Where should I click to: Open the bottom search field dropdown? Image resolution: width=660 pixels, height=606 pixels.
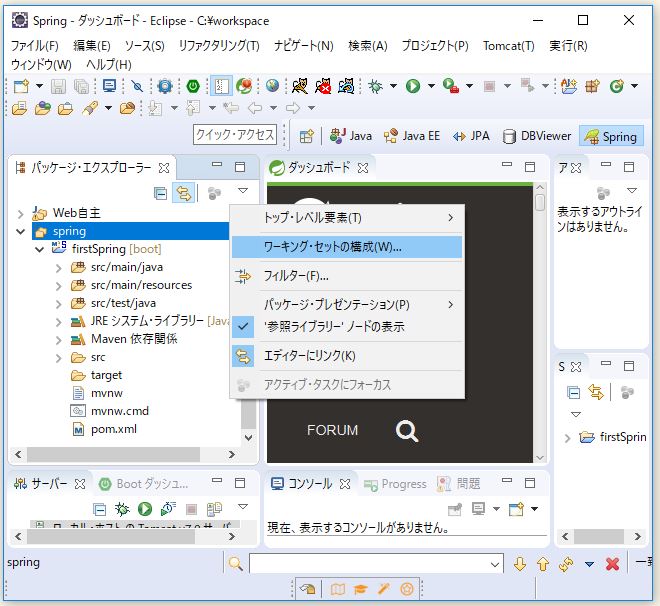(x=495, y=564)
